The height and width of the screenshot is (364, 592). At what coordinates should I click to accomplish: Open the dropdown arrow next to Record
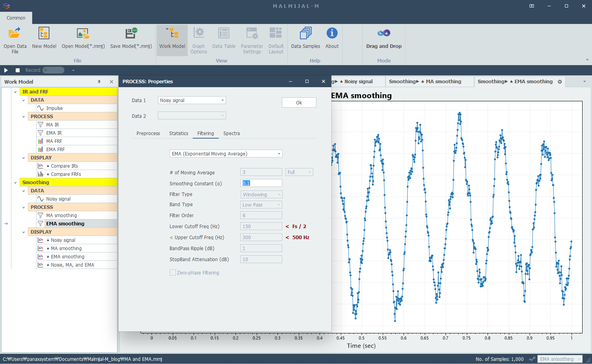(x=73, y=70)
